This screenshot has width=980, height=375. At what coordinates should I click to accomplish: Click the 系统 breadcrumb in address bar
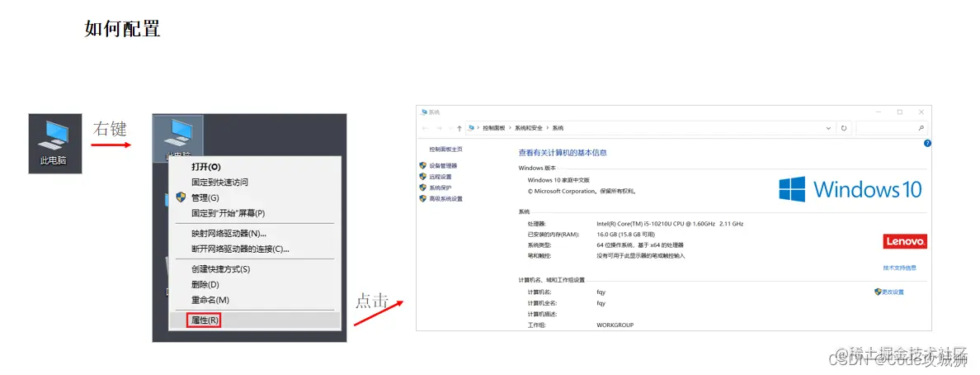(x=558, y=128)
